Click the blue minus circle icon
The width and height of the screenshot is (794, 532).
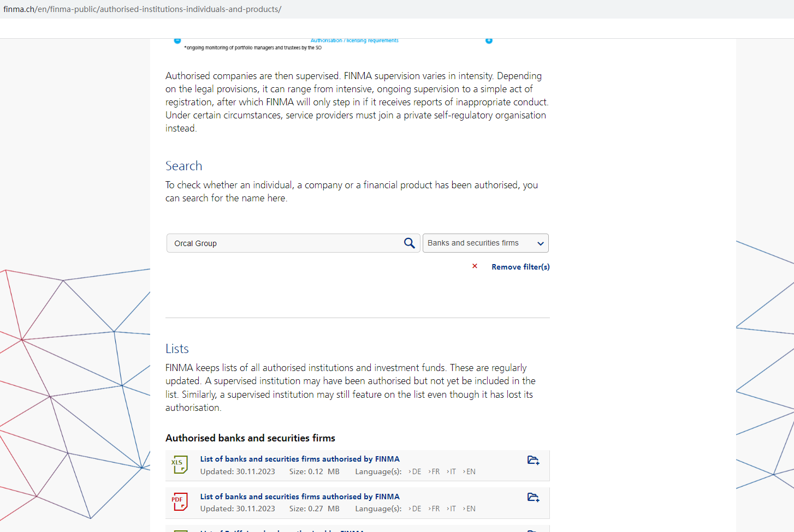click(177, 41)
